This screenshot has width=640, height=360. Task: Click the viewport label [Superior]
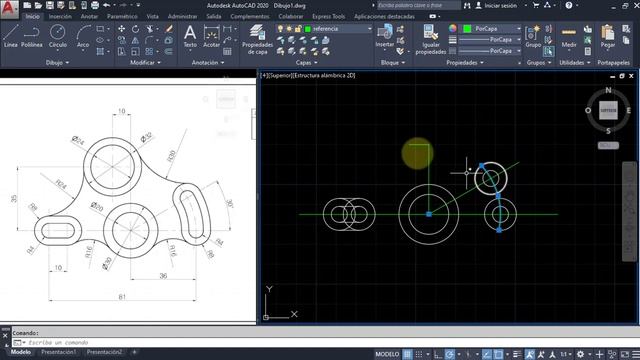point(280,76)
